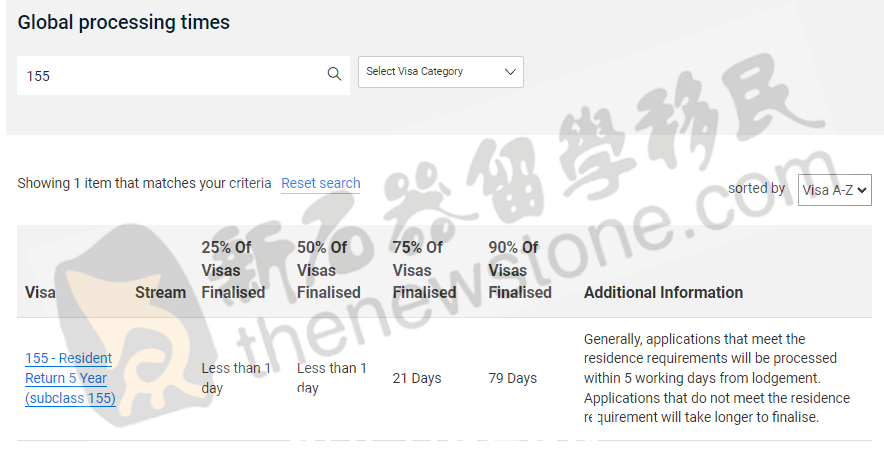Focus the search field containing 155
Image resolution: width=884 pixels, height=451 pixels.
pyautogui.click(x=183, y=76)
